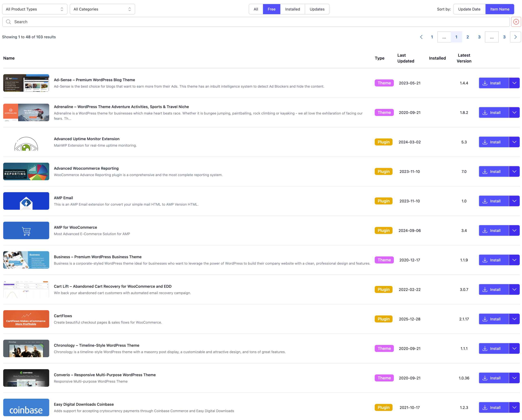This screenshot has width=522, height=420.
Task: Switch filter to Installed
Action: (x=292, y=9)
